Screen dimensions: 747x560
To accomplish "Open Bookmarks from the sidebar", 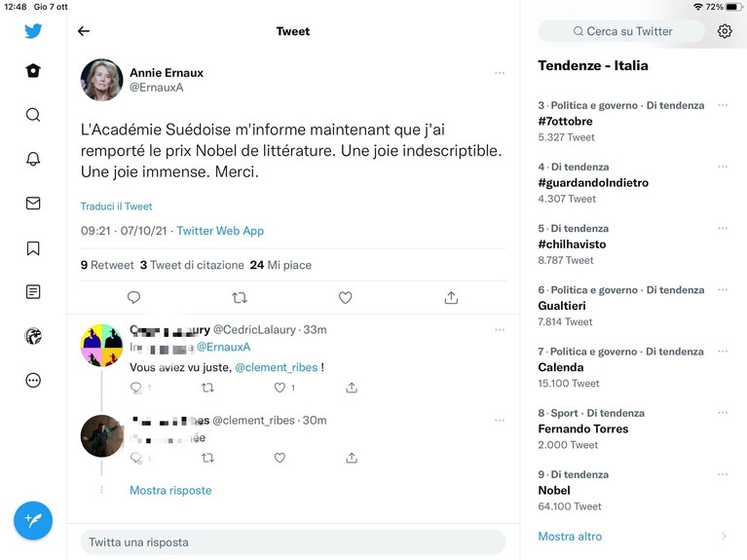I will 33,247.
